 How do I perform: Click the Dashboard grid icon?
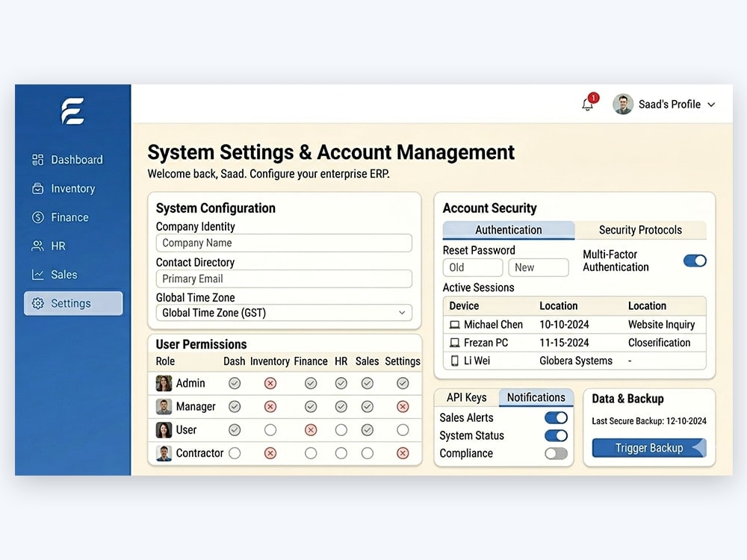tap(37, 160)
